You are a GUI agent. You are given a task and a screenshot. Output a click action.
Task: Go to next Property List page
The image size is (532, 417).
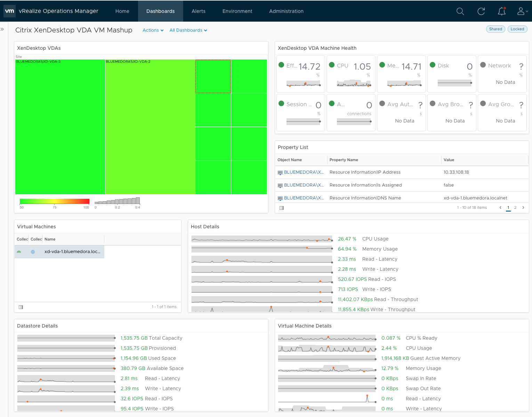(x=523, y=207)
